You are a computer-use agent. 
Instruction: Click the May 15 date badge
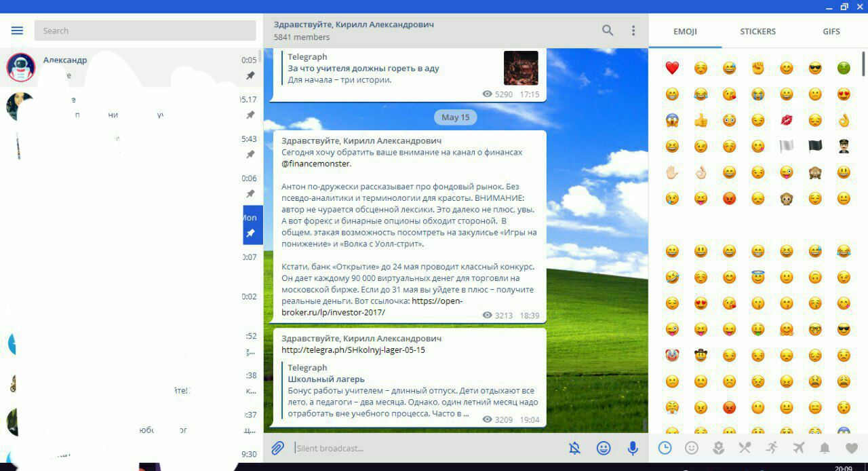[x=455, y=117]
